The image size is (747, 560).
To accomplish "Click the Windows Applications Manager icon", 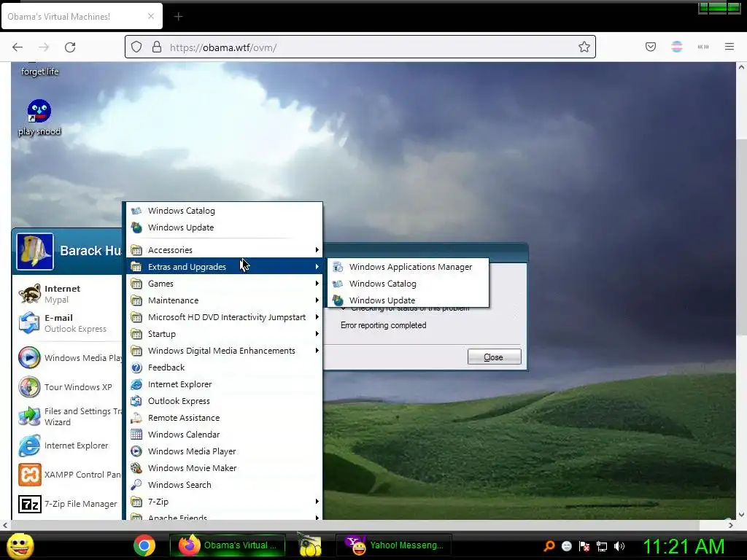I will (x=338, y=267).
